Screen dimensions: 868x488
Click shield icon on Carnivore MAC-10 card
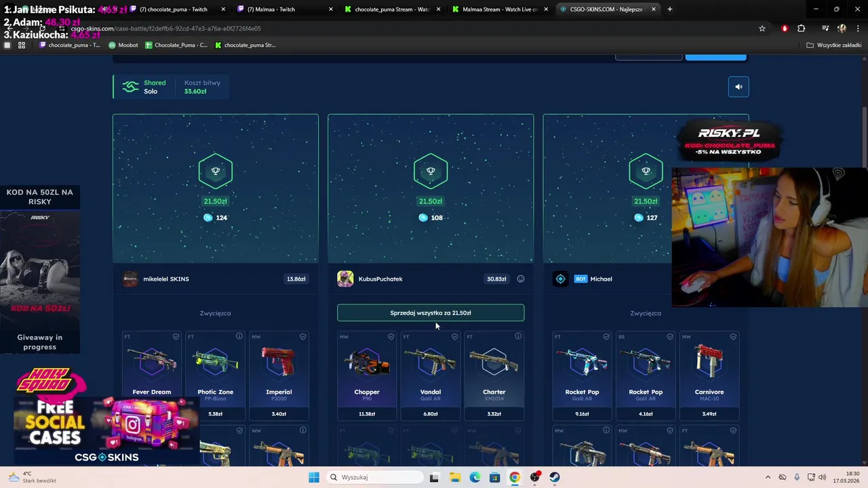[733, 337]
